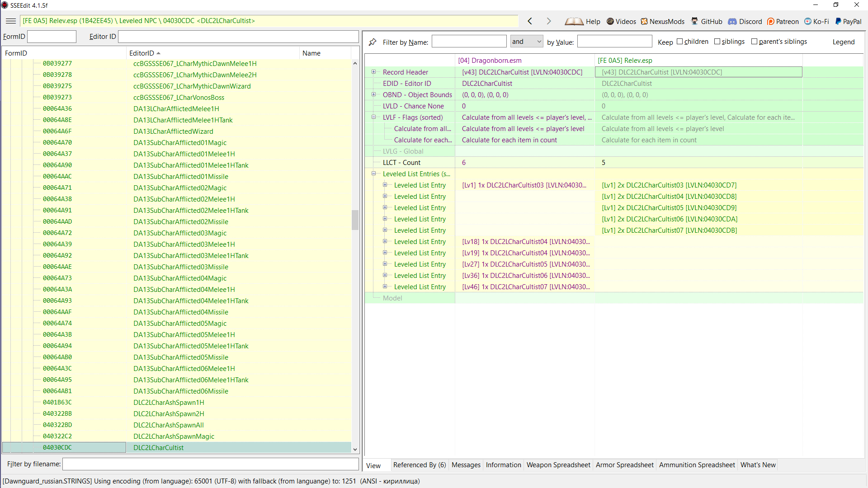Collapse the Leveled List Entries node
868x488 pixels.
tap(373, 174)
